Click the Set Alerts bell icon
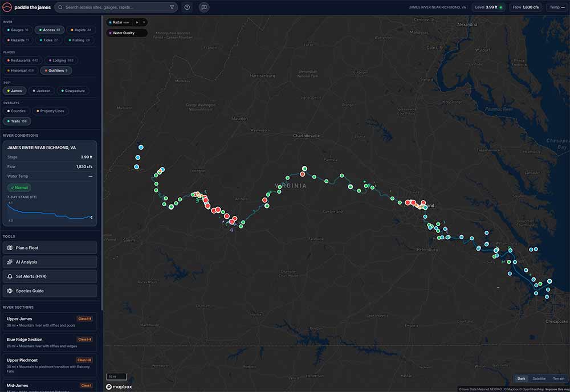 click(x=11, y=276)
